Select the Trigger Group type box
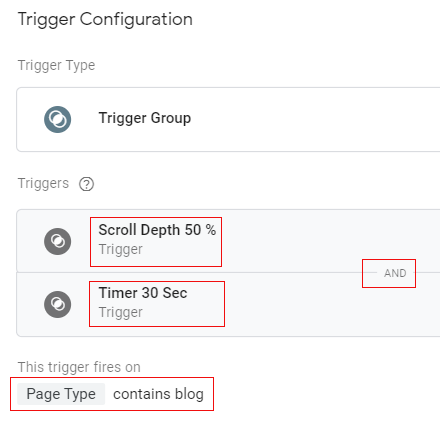The height and width of the screenshot is (426, 440). 228,119
